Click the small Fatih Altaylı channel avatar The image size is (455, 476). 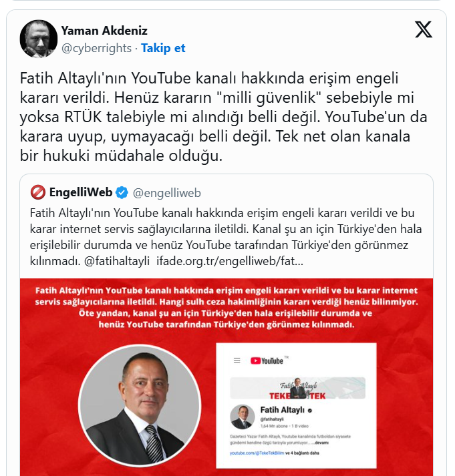(242, 417)
